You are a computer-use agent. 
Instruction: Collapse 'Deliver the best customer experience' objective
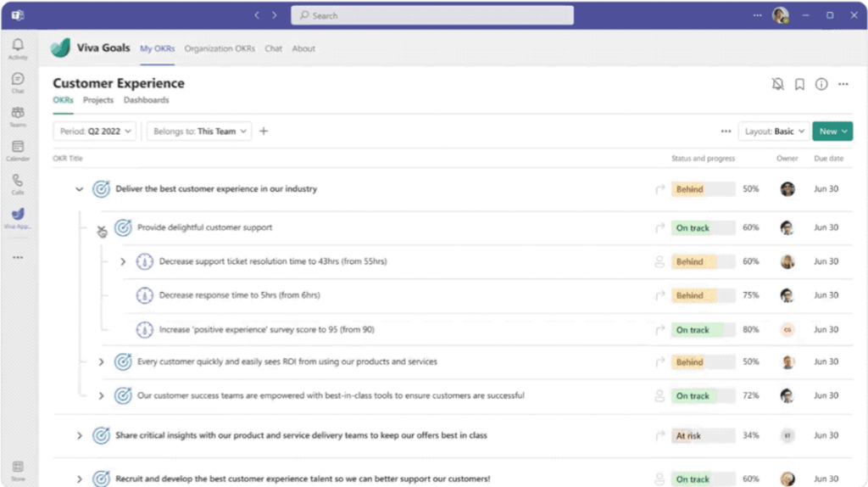[80, 189]
